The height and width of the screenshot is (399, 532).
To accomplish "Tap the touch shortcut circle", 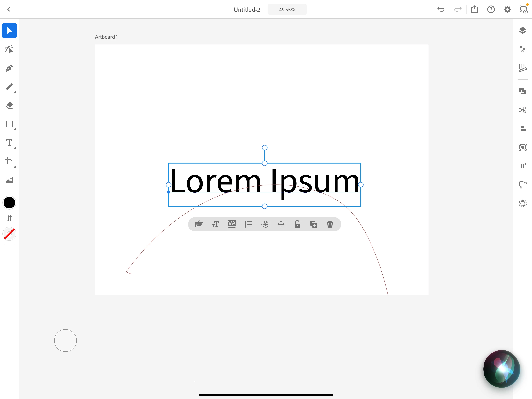I will pos(65,341).
